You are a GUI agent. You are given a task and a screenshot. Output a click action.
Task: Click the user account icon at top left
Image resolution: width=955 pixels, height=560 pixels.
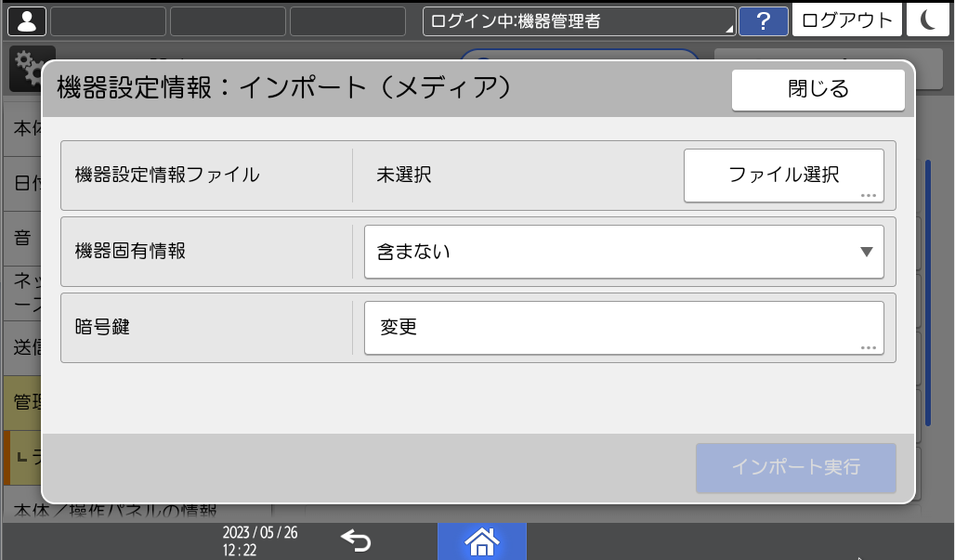tap(26, 19)
